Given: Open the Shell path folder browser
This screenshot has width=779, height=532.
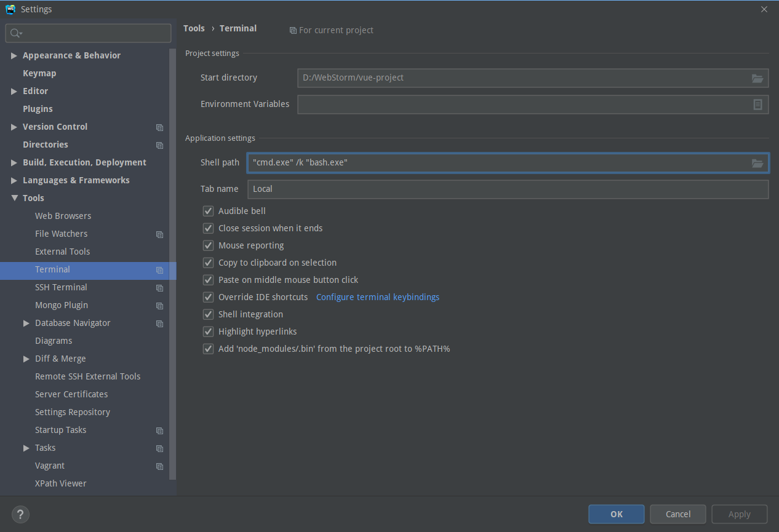Looking at the screenshot, I should (757, 162).
